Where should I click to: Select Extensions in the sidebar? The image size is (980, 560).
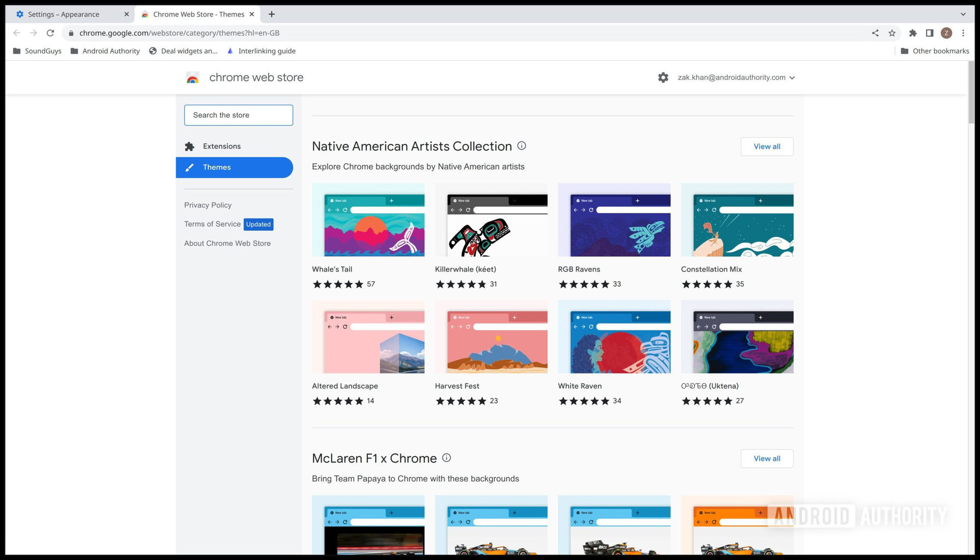pos(222,147)
